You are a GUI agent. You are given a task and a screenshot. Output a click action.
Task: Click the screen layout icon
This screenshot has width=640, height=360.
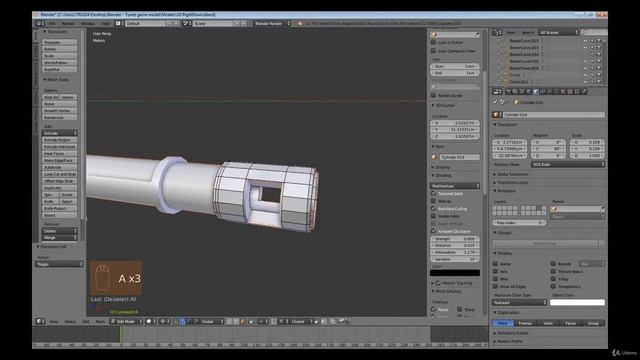coord(118,24)
